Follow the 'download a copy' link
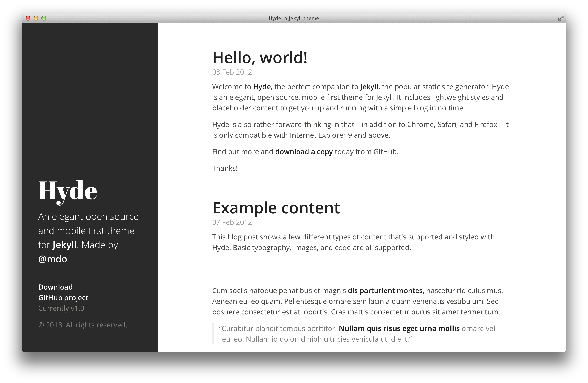588x383 pixels. tap(304, 152)
